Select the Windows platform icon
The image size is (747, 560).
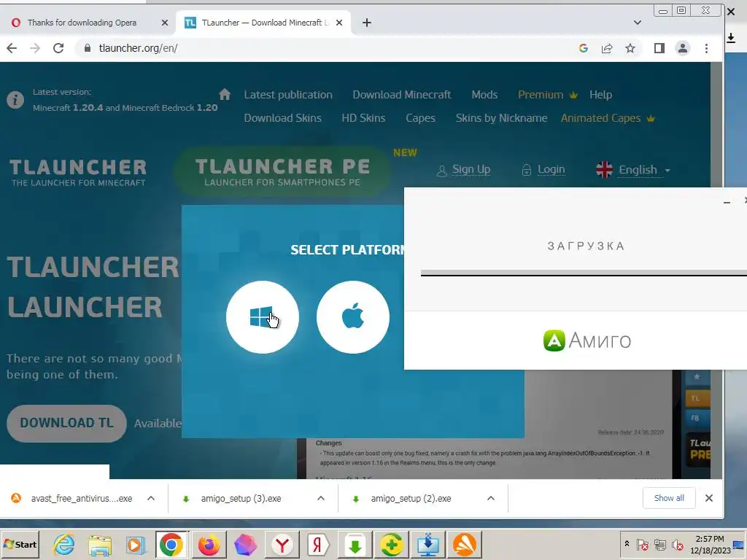tap(263, 317)
